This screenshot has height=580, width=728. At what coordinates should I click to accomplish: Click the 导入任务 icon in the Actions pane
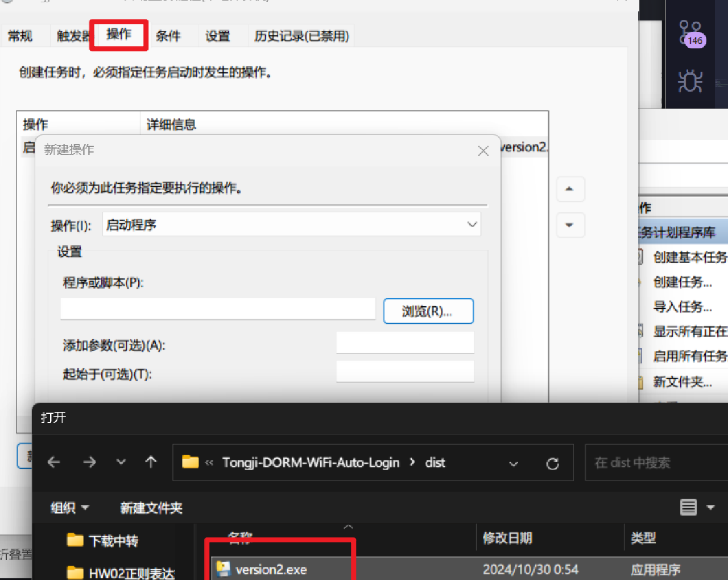pyautogui.click(x=642, y=307)
